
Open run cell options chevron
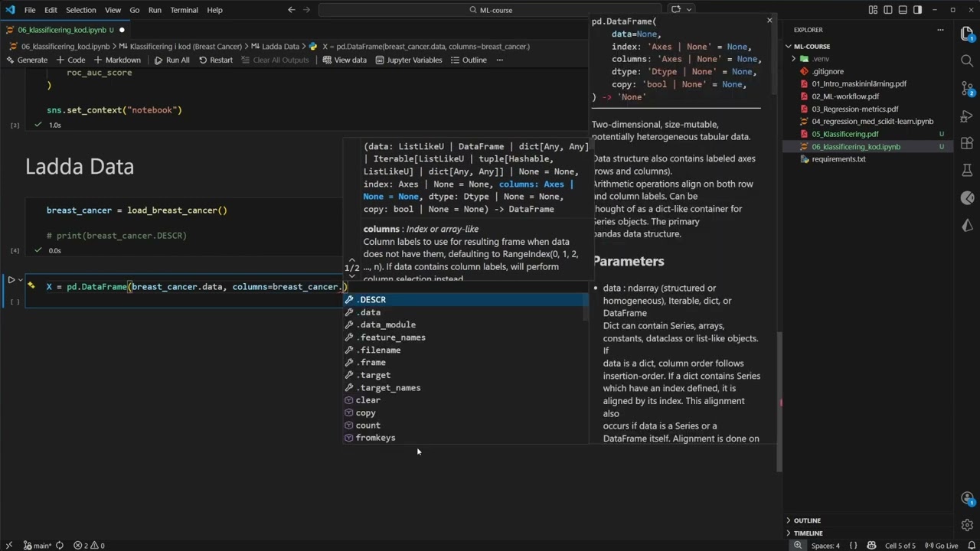21,280
